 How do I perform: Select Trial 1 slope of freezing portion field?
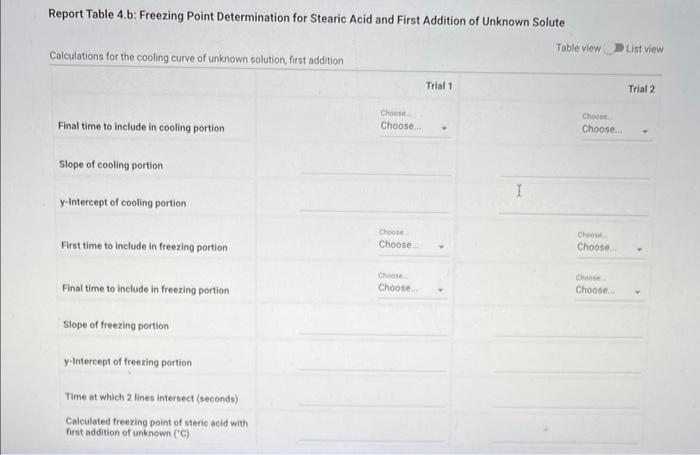[x=376, y=325]
